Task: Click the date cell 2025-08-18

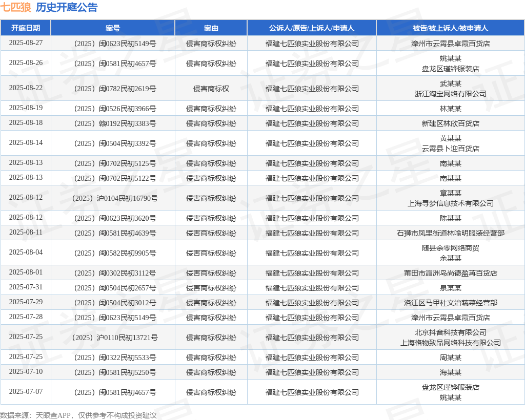Action: click(26, 123)
